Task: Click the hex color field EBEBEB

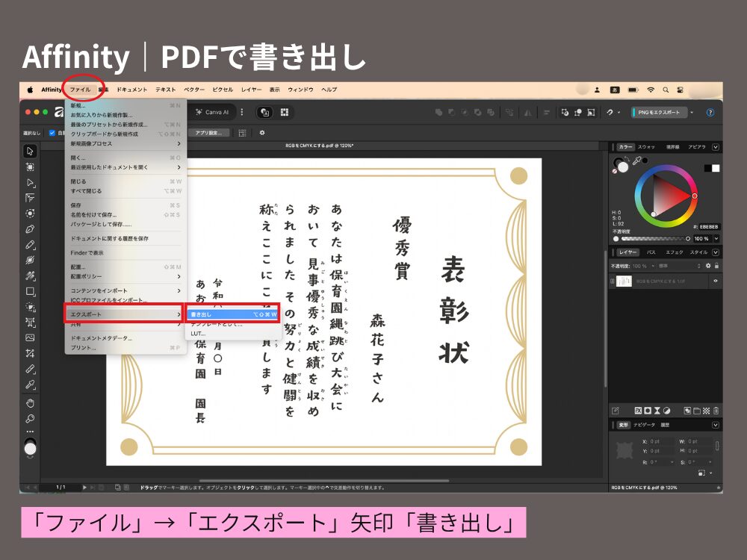Action: coord(709,227)
